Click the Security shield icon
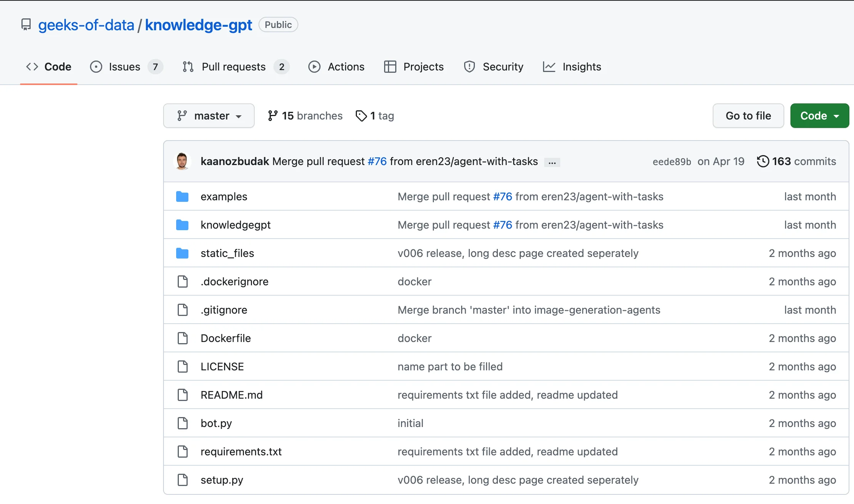This screenshot has height=504, width=854. [x=469, y=67]
